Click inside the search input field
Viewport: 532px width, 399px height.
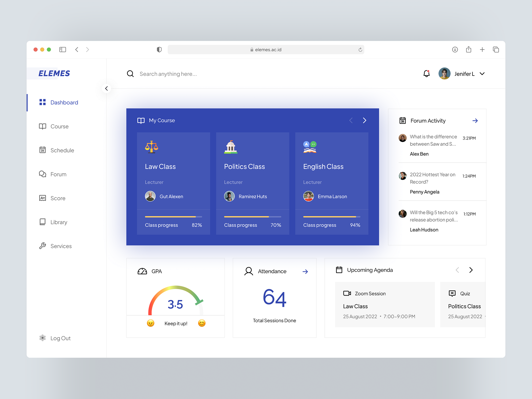[x=182, y=74]
